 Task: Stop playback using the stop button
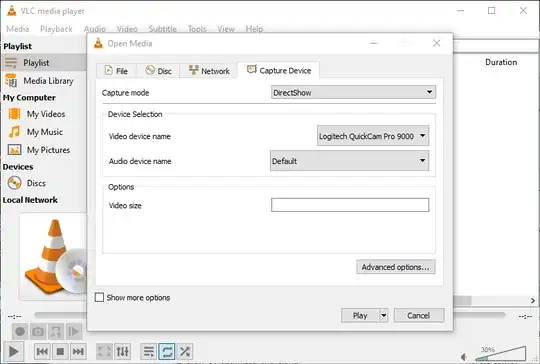[x=60, y=351]
